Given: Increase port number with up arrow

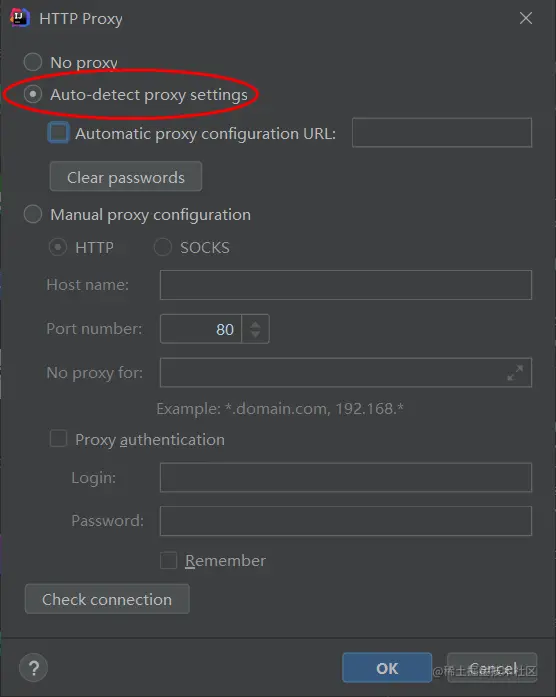Looking at the screenshot, I should (255, 324).
